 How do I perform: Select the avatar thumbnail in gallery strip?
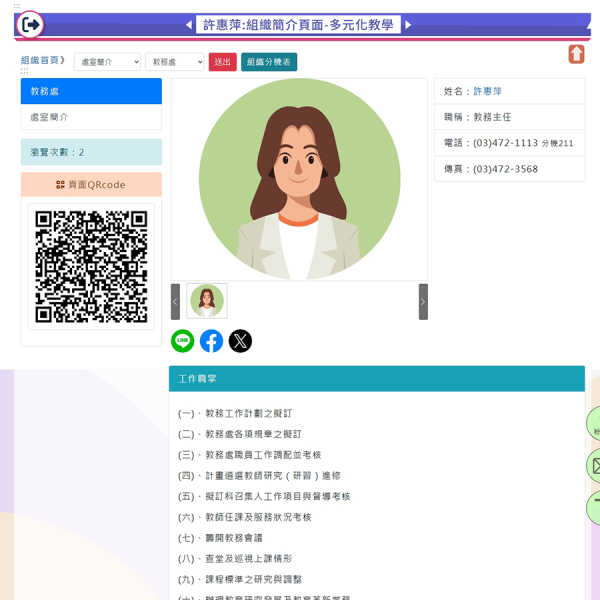[x=207, y=301]
